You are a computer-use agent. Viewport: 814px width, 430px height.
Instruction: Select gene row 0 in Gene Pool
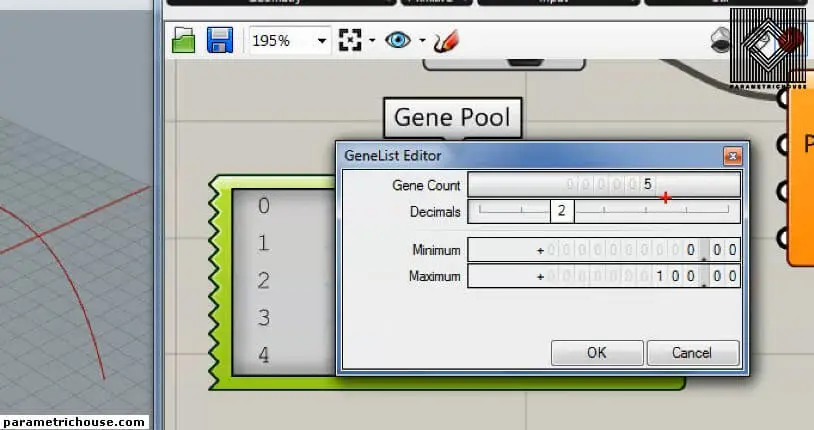point(264,206)
